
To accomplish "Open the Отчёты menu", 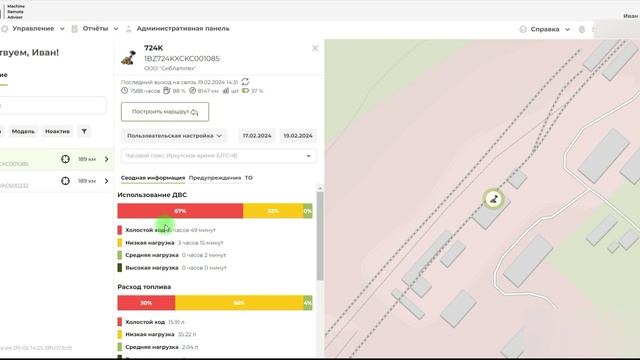I will pos(95,29).
